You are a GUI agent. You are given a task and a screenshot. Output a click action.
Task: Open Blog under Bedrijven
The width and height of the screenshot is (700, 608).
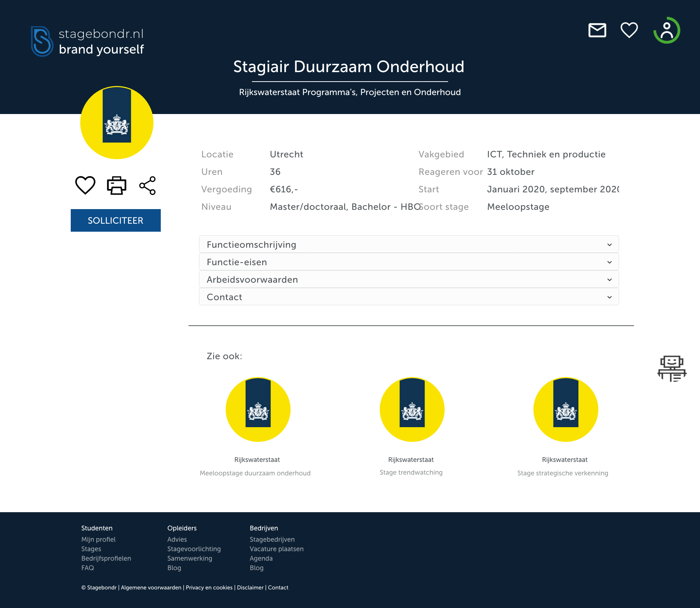[257, 568]
